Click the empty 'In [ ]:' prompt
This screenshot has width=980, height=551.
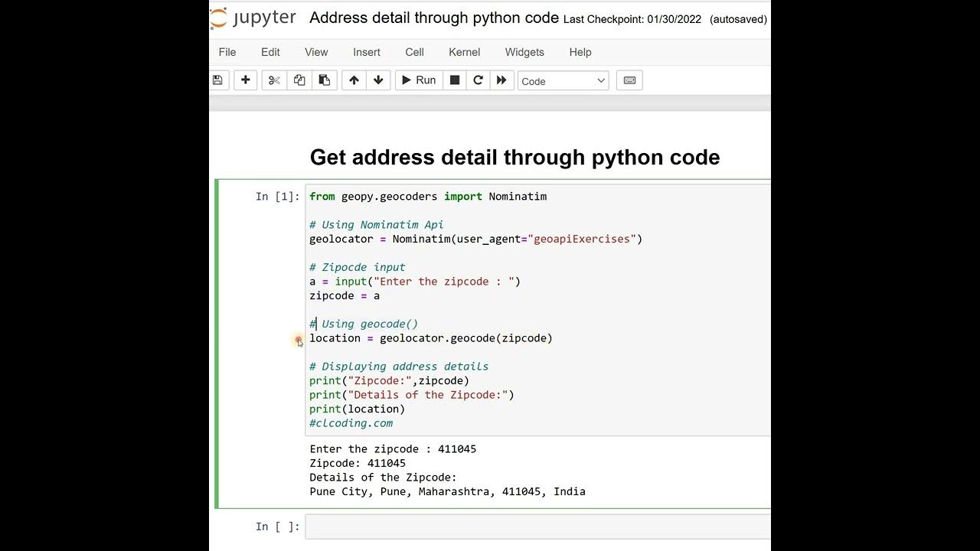[278, 527]
